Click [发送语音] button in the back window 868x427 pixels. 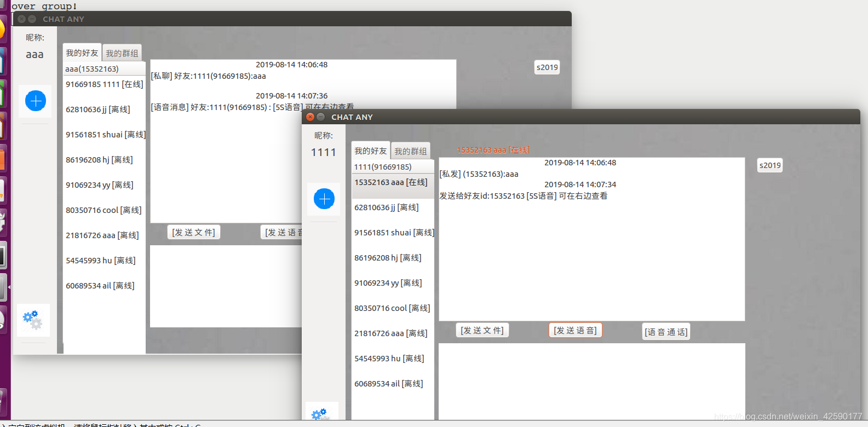(281, 232)
